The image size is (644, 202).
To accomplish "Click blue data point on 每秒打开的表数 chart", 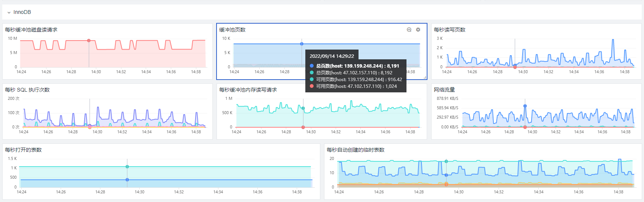I will point(127,180).
